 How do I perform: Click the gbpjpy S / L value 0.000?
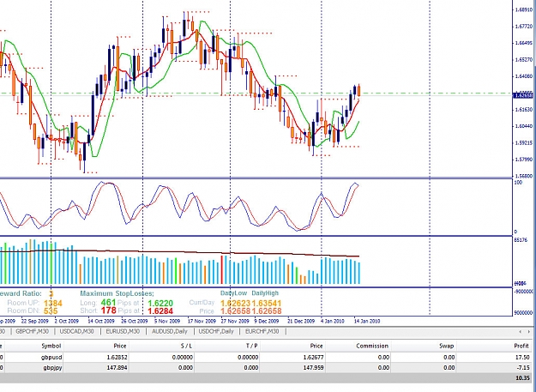pos(185,368)
